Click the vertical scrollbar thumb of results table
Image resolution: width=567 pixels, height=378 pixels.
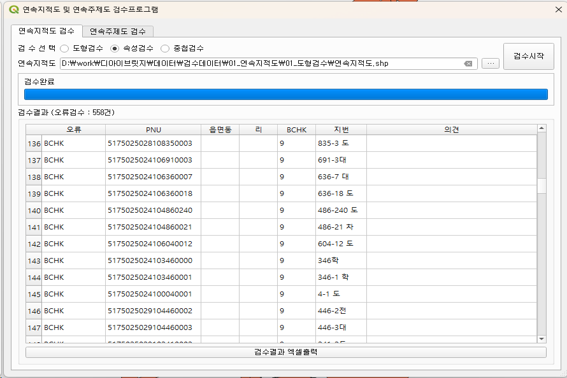click(541, 186)
